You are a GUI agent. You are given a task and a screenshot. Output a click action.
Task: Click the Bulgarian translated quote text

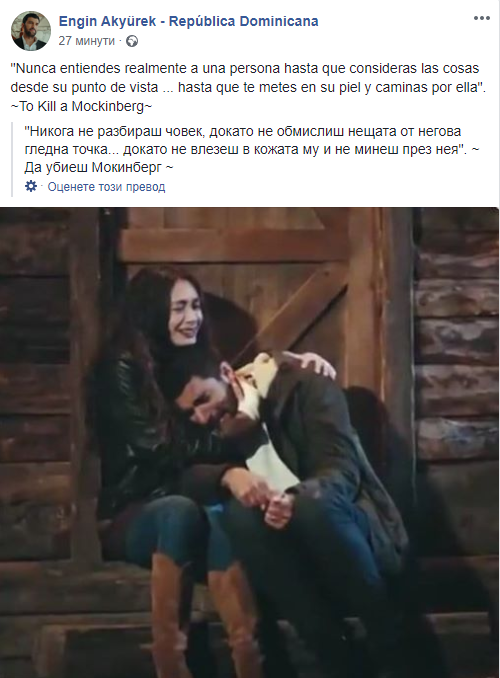point(252,140)
